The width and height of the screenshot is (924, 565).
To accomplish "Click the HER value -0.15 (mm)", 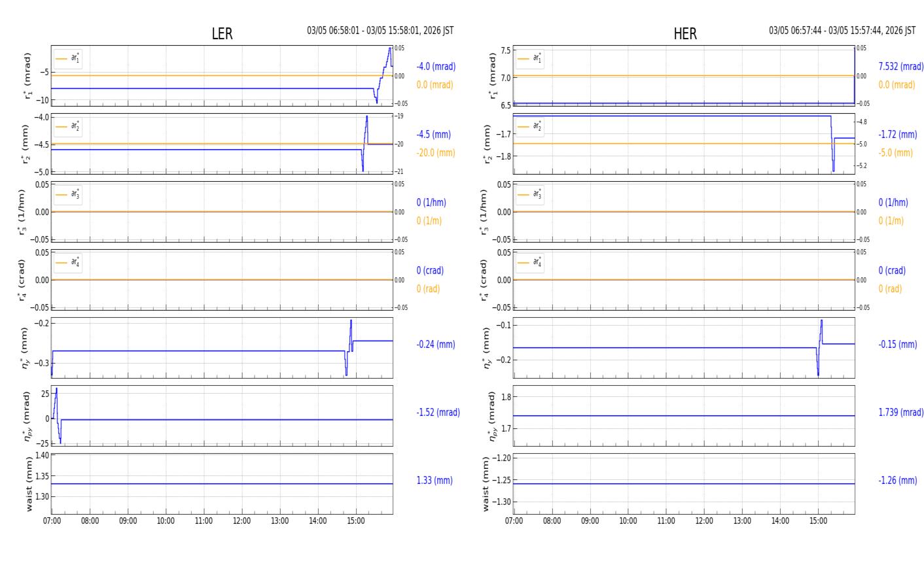I will [898, 345].
